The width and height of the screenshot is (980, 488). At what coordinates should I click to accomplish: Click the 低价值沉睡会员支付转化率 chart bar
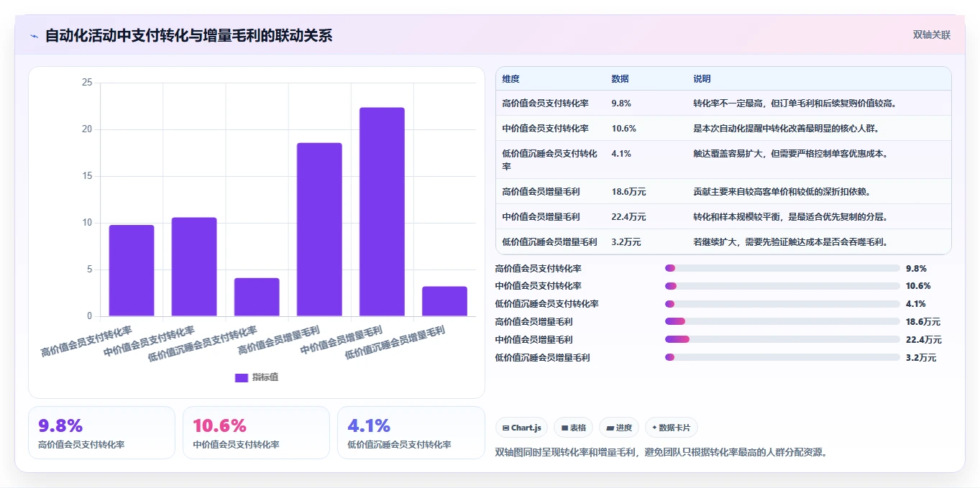point(257,297)
